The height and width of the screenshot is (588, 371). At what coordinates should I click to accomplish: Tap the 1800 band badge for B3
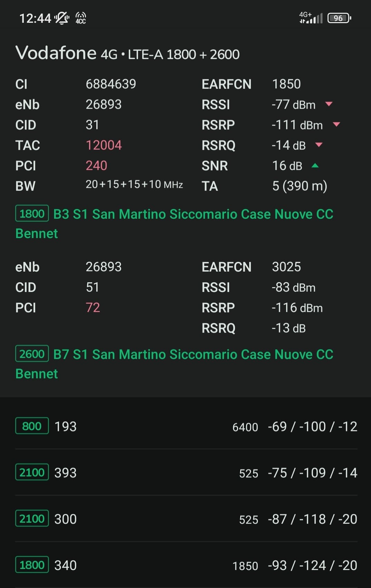click(32, 214)
